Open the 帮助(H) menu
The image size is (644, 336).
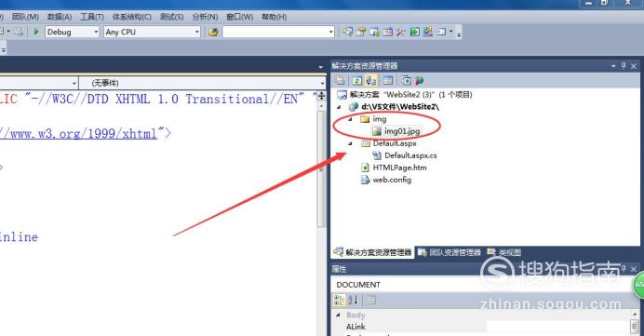274,17
